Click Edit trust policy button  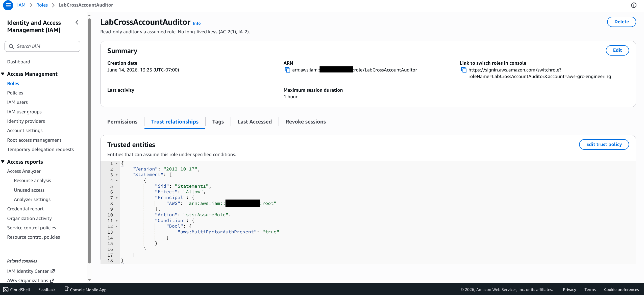click(x=604, y=144)
